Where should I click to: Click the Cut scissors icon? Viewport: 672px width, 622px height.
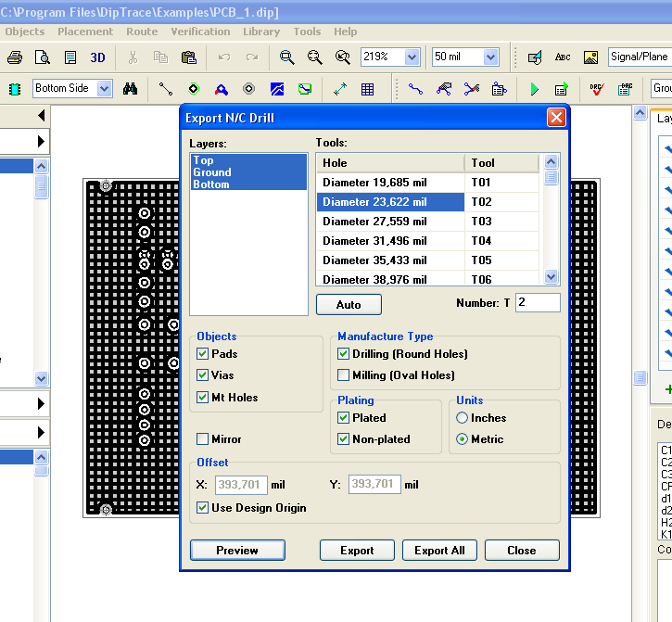(x=133, y=57)
